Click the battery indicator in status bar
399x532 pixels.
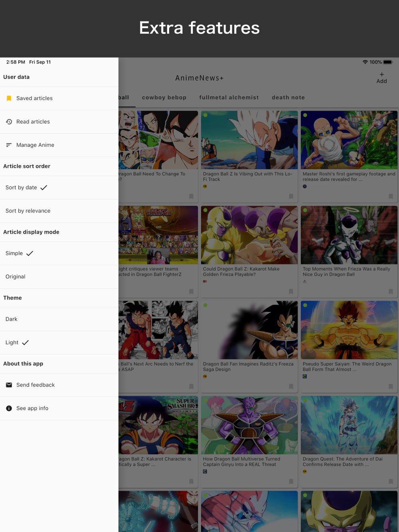click(x=388, y=62)
